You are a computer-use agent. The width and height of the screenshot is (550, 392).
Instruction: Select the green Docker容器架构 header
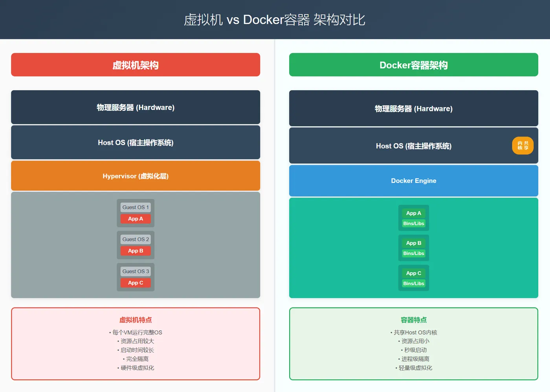click(x=414, y=65)
